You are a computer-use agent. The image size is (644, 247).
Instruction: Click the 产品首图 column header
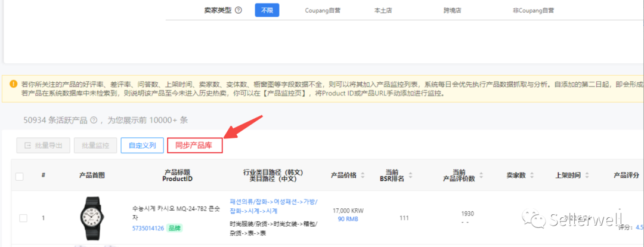92,175
